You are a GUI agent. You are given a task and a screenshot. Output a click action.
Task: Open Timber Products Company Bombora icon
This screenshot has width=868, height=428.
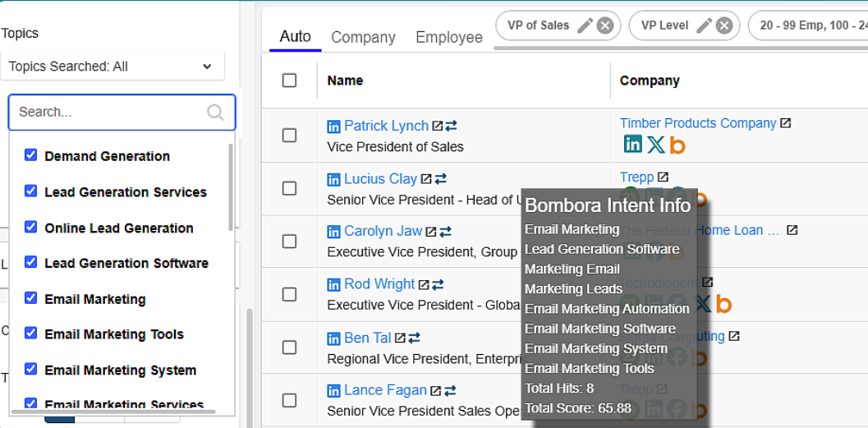(x=677, y=145)
